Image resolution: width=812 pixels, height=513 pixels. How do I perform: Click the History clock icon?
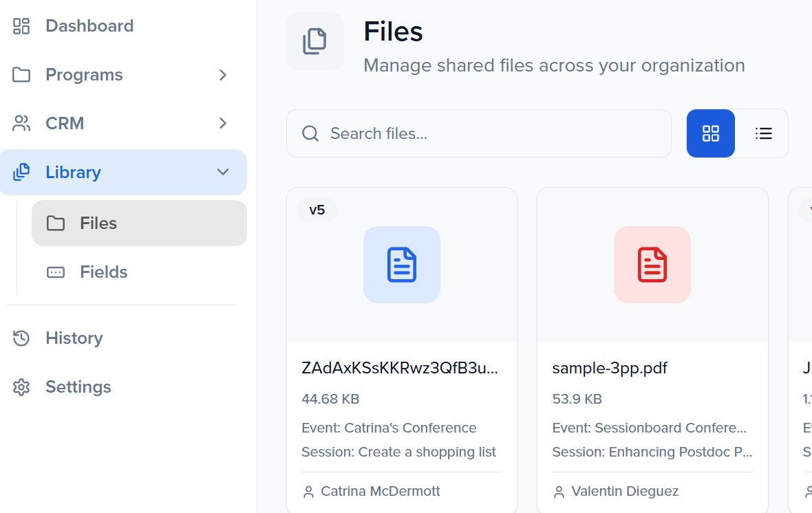[x=21, y=338]
